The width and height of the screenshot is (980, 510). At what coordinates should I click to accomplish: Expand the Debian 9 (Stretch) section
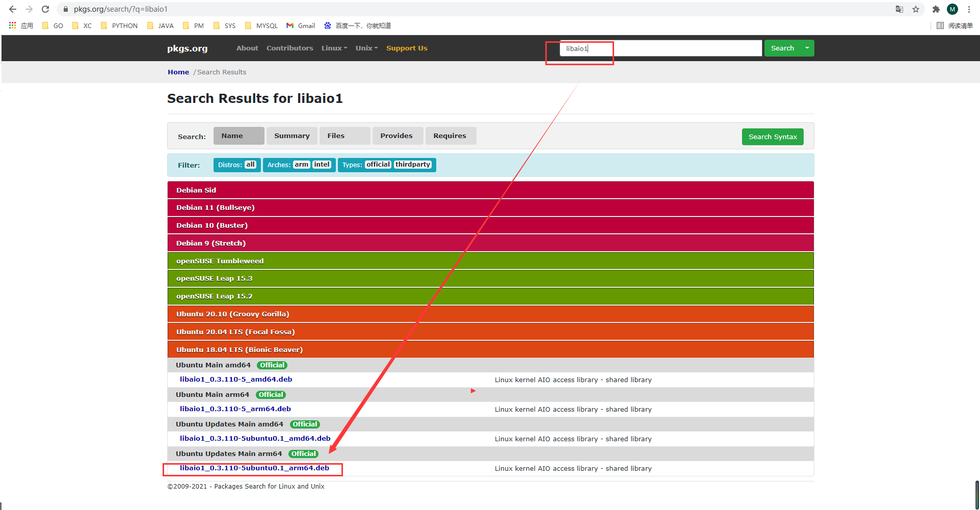490,243
